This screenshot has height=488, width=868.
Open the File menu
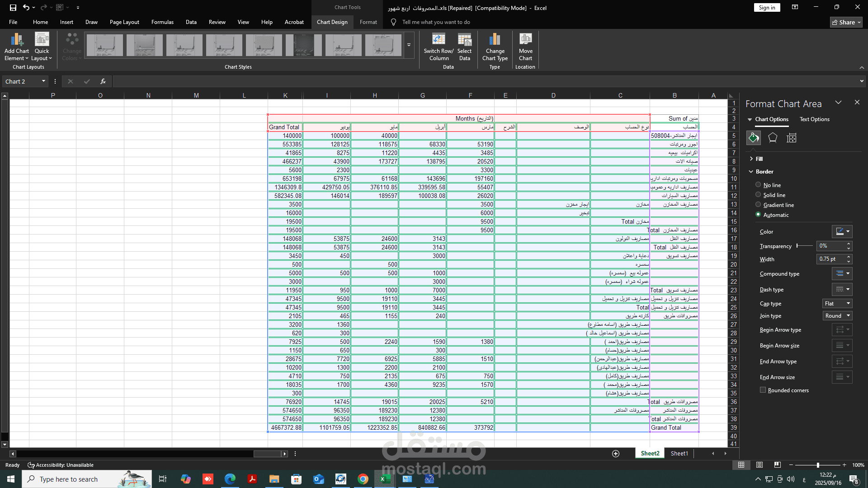[x=13, y=22]
